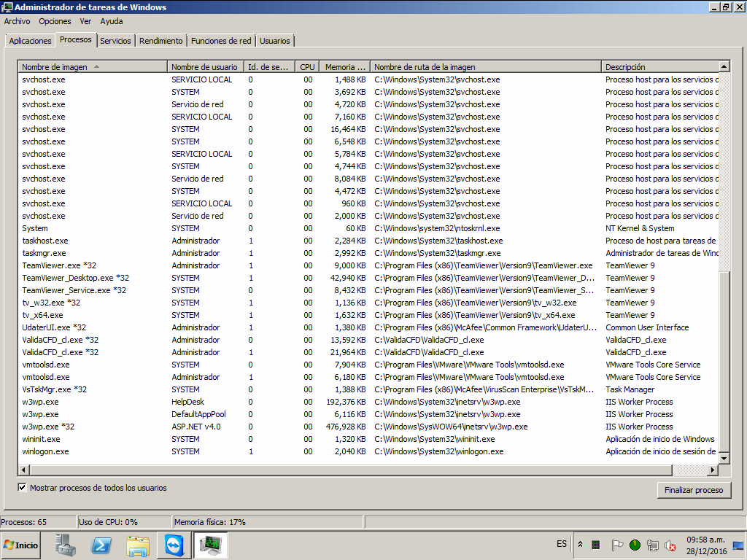
Task: Open Windows PowerShell from the taskbar
Action: click(x=101, y=545)
